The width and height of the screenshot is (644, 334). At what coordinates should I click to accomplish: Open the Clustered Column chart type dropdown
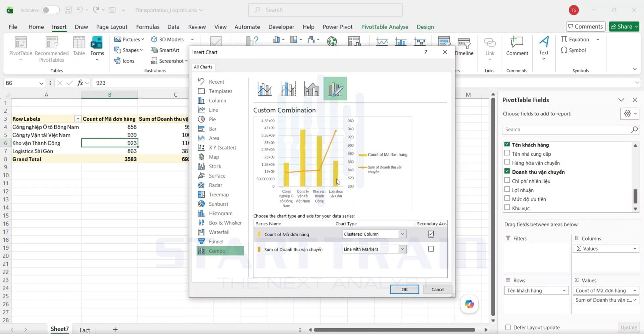[402, 234]
